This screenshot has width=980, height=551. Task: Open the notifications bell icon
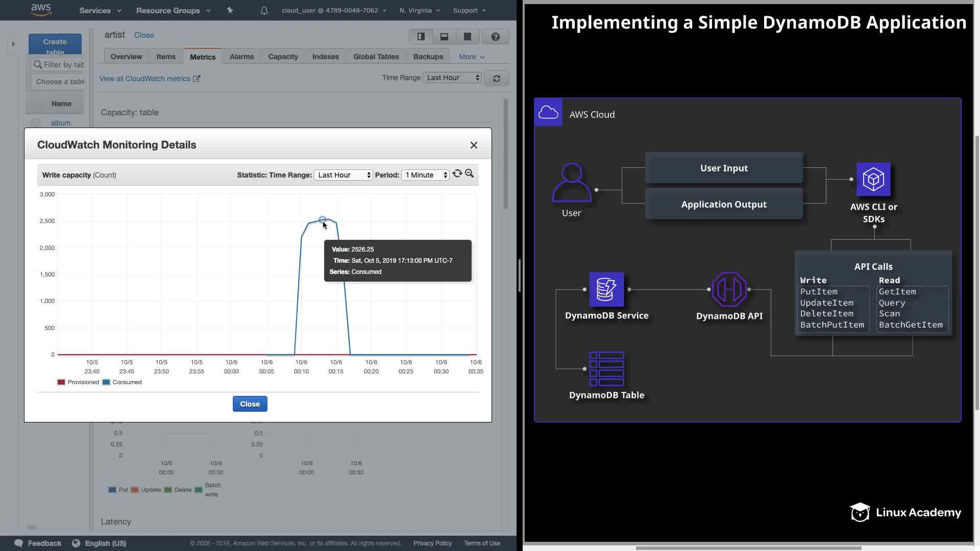[x=264, y=10]
